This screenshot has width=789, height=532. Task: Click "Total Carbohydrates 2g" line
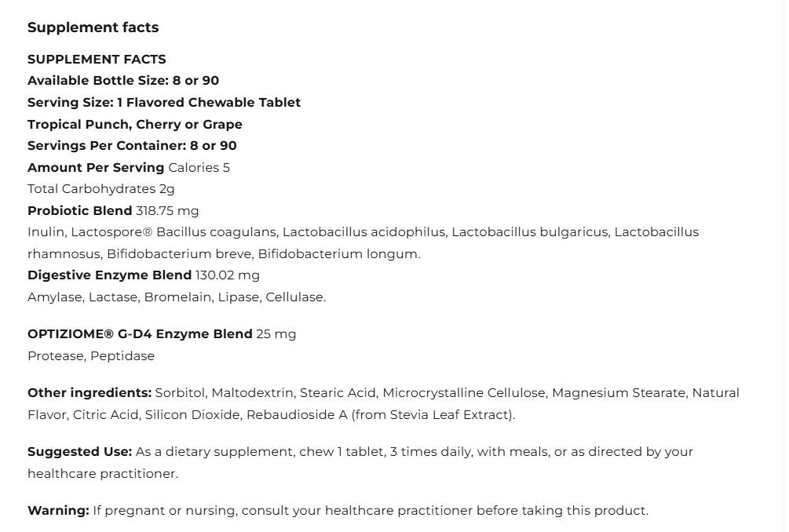coord(101,189)
